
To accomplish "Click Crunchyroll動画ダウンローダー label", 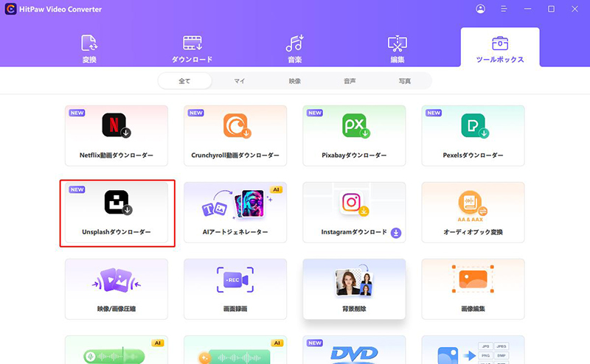I will coord(235,155).
